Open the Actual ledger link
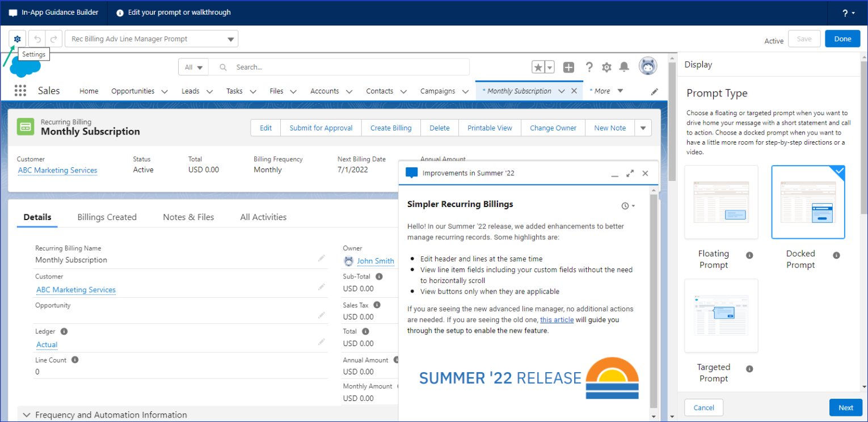The image size is (868, 422). 47,345
